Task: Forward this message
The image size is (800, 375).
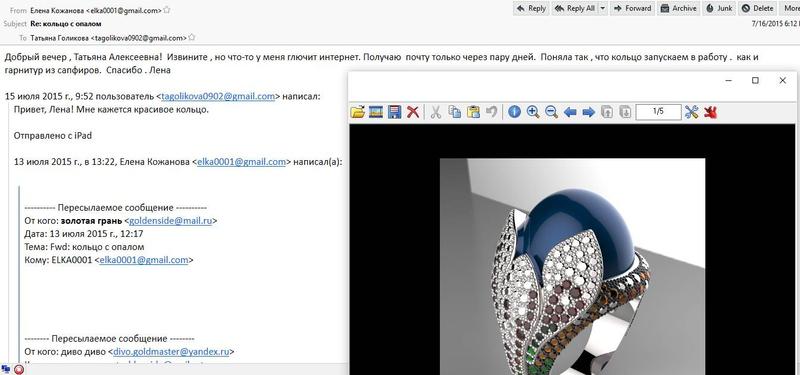Action: click(x=633, y=8)
